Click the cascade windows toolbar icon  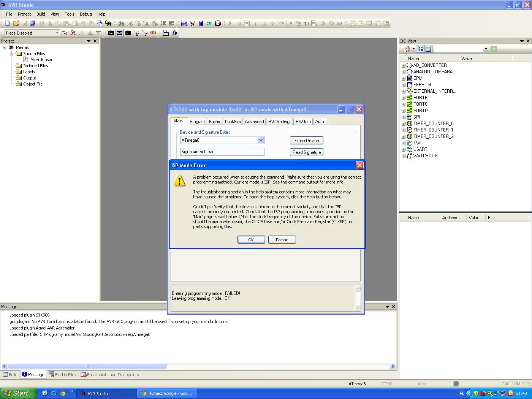[100, 24]
